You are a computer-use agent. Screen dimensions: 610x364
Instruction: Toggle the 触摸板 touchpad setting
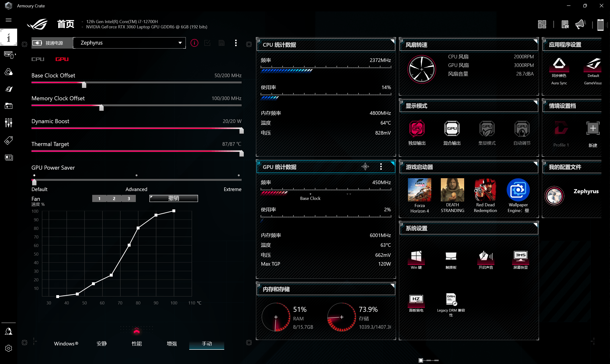click(x=451, y=257)
